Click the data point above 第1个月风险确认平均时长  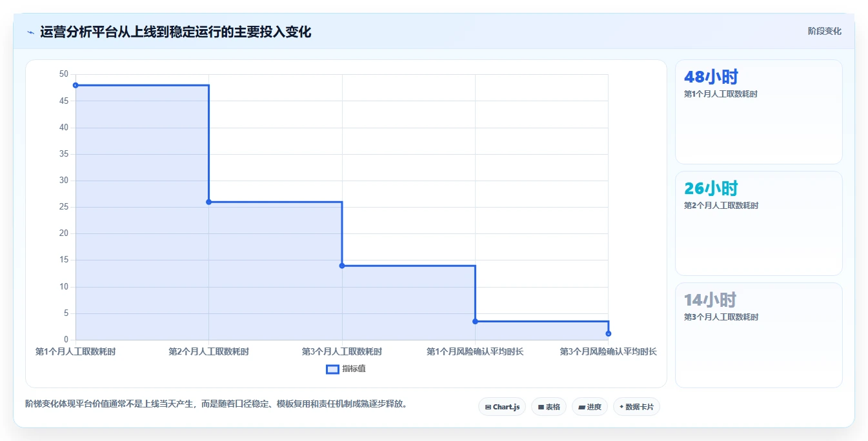pyautogui.click(x=475, y=321)
